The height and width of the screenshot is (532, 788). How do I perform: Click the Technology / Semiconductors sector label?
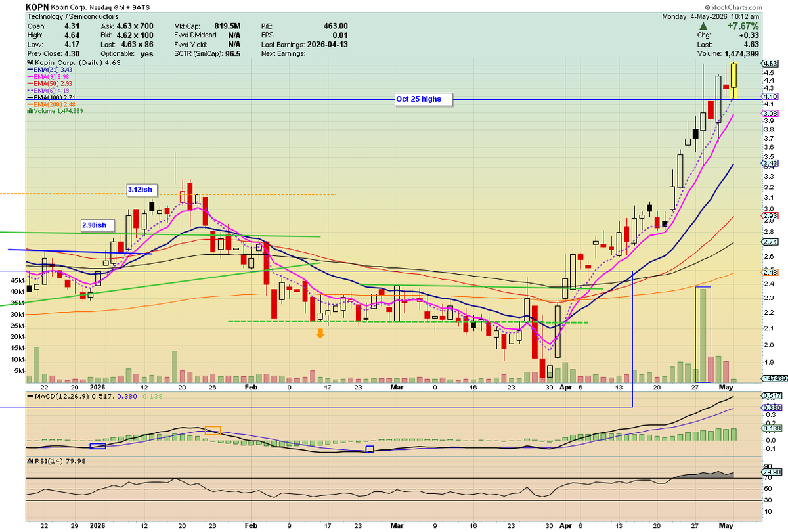click(73, 16)
